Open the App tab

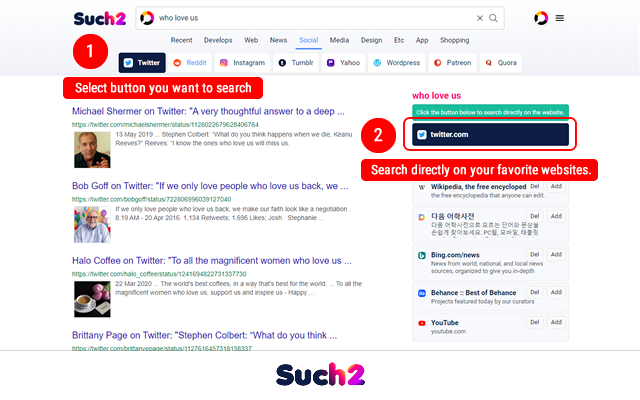[422, 40]
